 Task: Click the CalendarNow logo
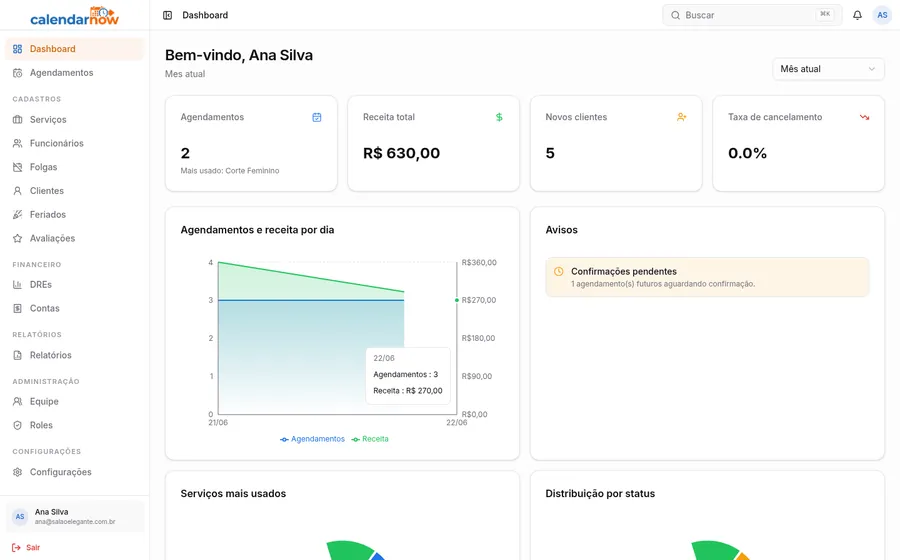pyautogui.click(x=75, y=16)
